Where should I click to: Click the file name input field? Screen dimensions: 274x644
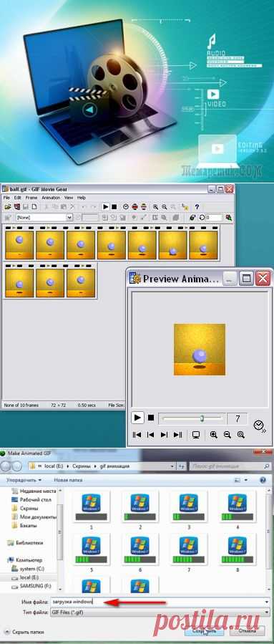(x=160, y=602)
